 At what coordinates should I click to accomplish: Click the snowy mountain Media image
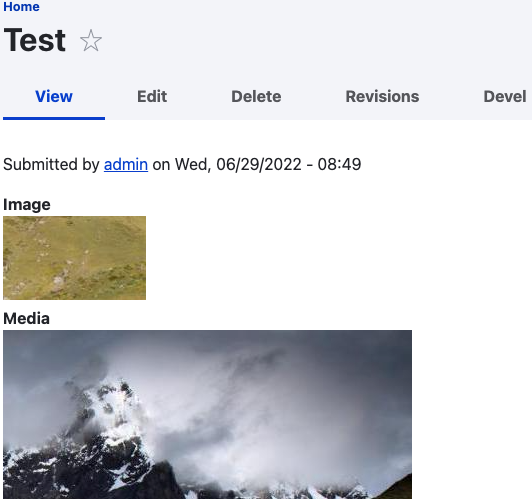(x=207, y=414)
